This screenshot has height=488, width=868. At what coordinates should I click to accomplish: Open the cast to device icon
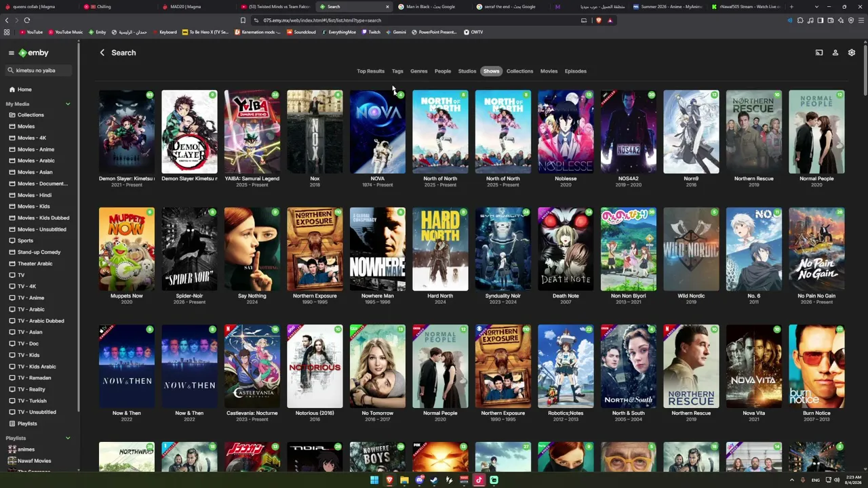818,53
